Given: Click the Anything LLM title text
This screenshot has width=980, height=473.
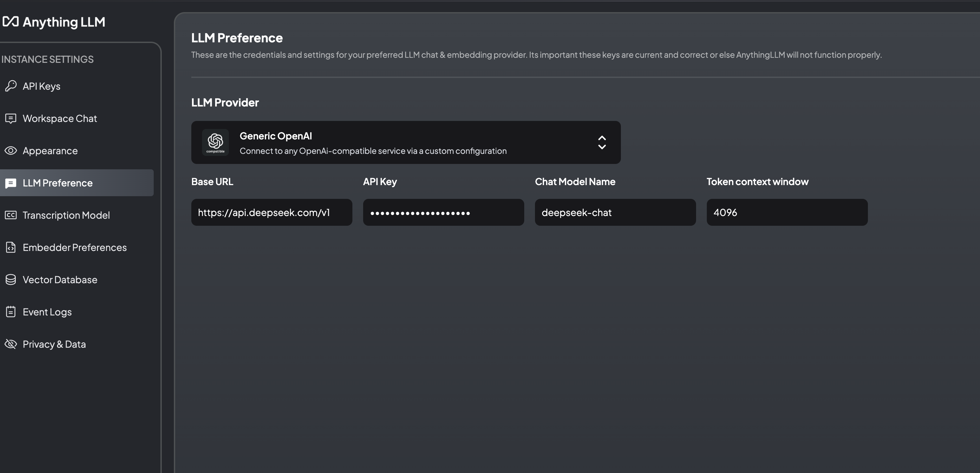Looking at the screenshot, I should (x=64, y=22).
